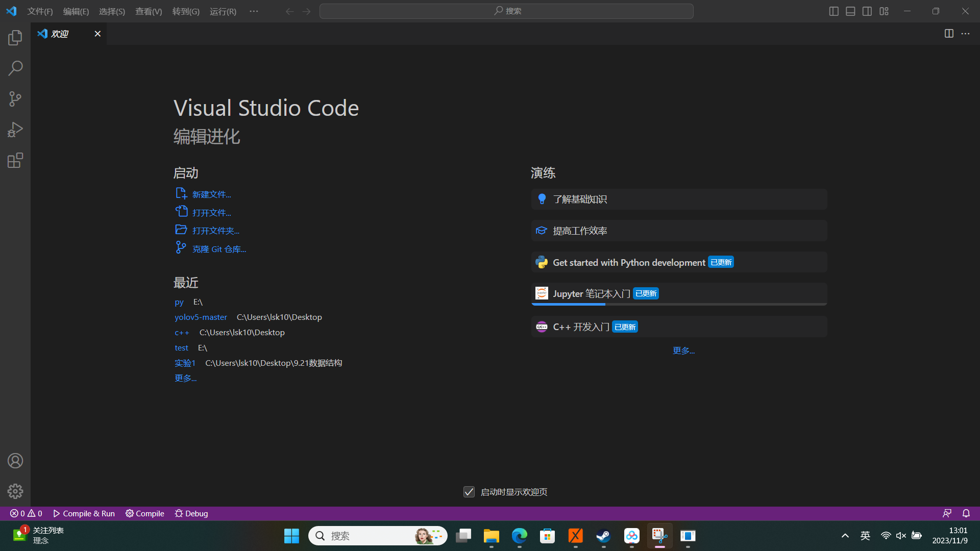The height and width of the screenshot is (551, 980).
Task: Click 新建文件... link
Action: (211, 194)
